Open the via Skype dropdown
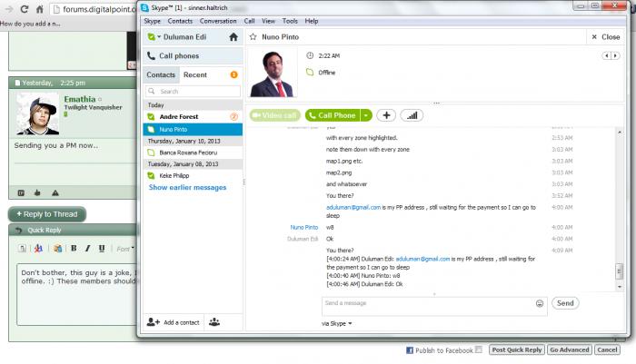 [x=337, y=323]
